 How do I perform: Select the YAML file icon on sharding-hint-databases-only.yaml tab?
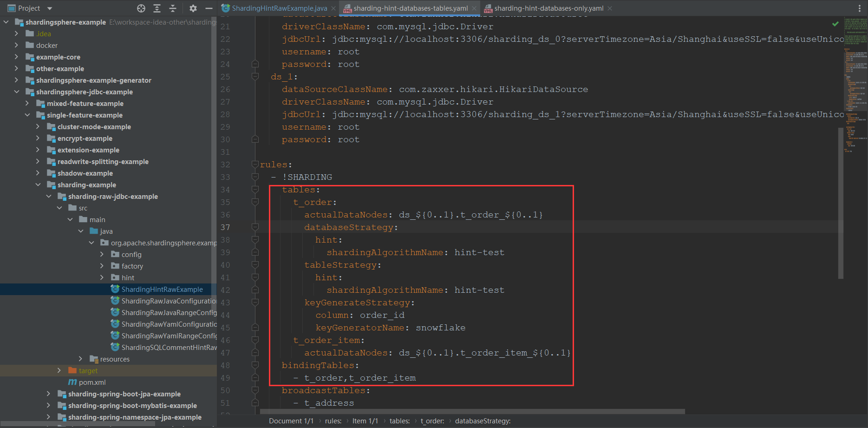tap(488, 8)
